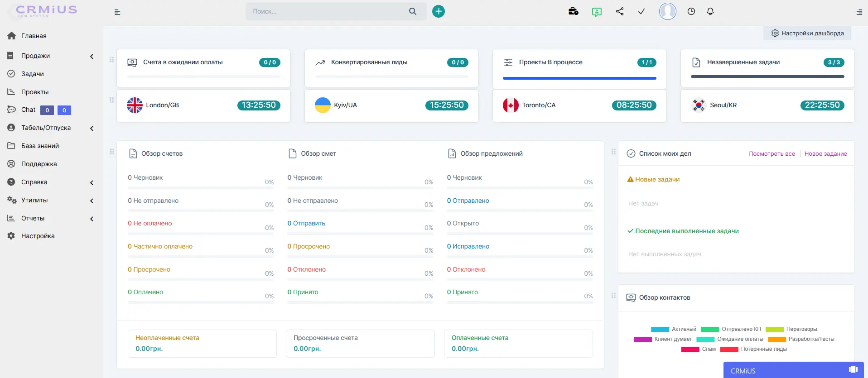Click the Настройки дашборда button
Viewport: 868px width, 378px height.
(807, 33)
